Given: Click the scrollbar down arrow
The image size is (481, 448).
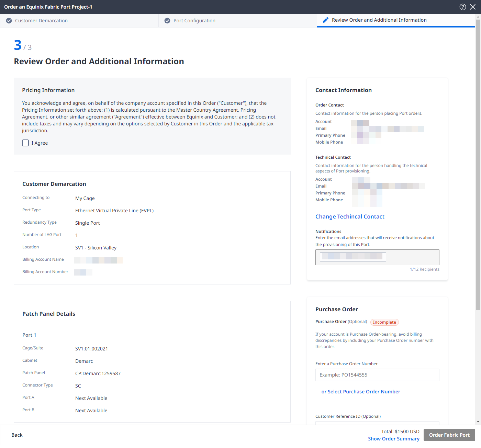Looking at the screenshot, I should pyautogui.click(x=478, y=422).
